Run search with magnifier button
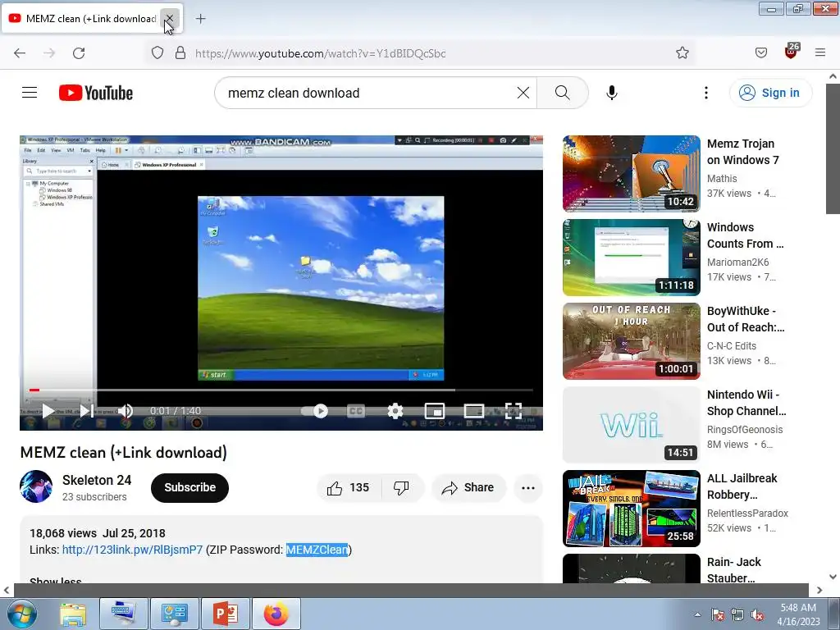The width and height of the screenshot is (840, 630). (x=563, y=93)
